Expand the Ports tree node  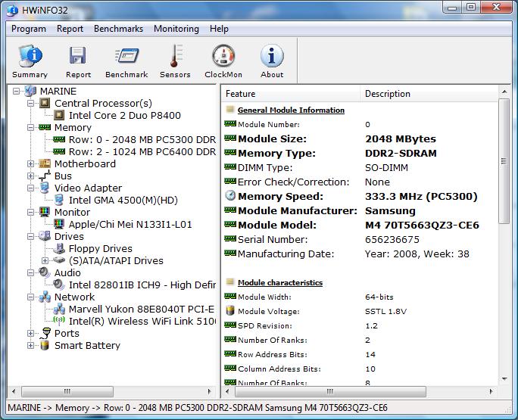click(31, 333)
